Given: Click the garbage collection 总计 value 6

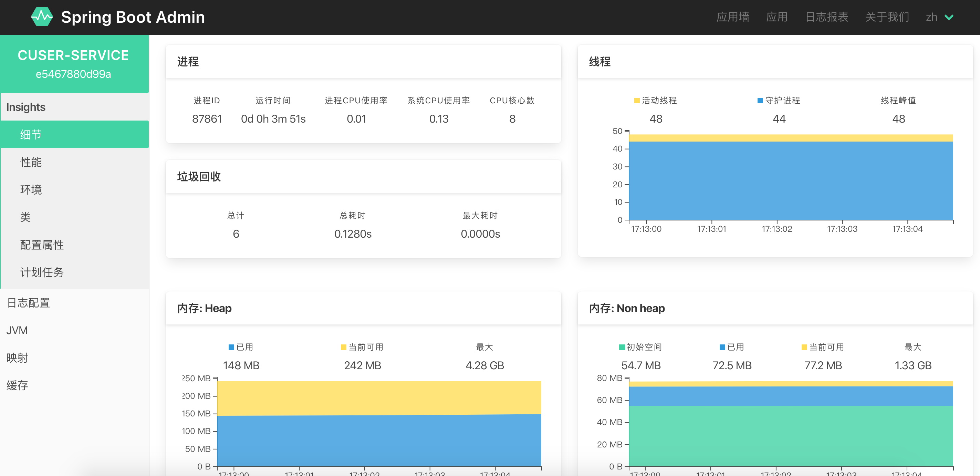Looking at the screenshot, I should point(236,234).
